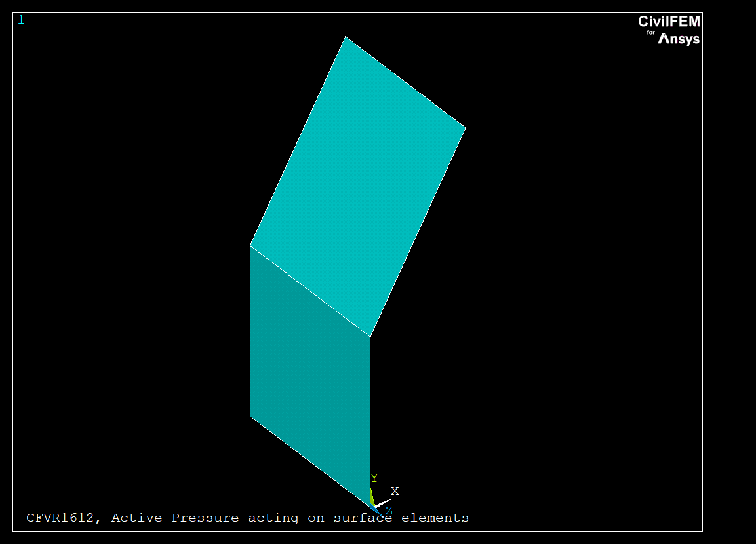Click the CivilFEM logo text
756x544 pixels.
tap(669, 22)
